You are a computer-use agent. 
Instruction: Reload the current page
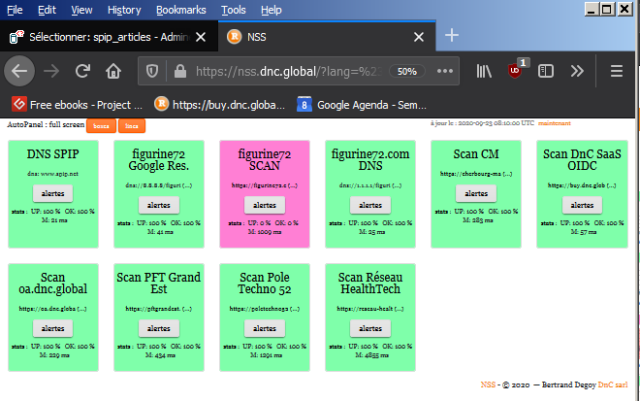[83, 71]
